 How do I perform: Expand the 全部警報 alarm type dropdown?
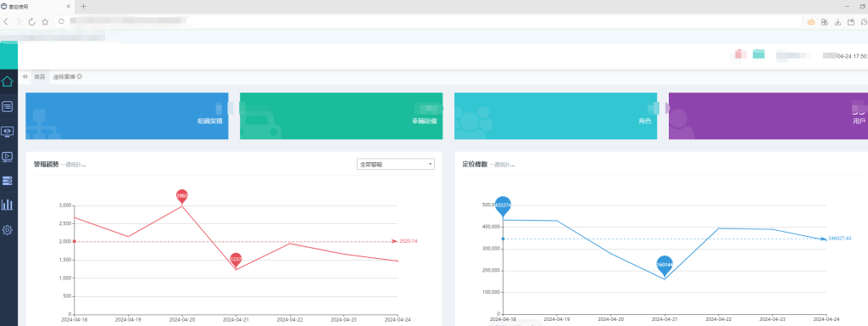[x=395, y=164]
